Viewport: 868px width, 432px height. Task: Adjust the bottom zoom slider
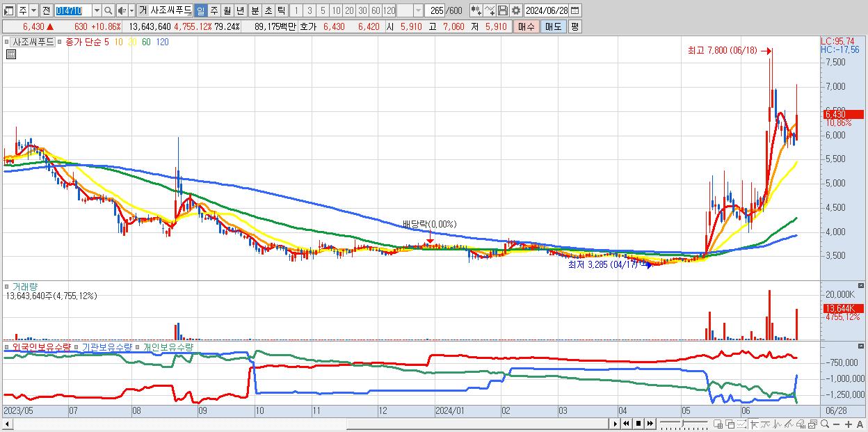coord(683,424)
